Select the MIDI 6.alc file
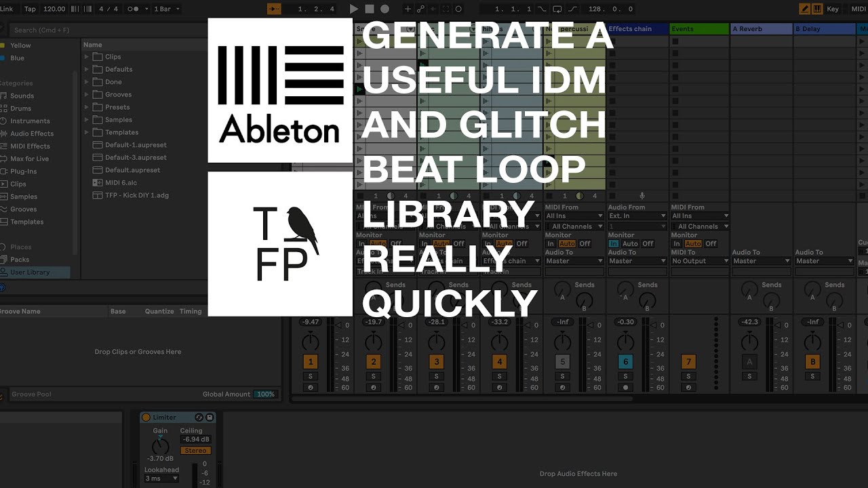 click(x=121, y=183)
